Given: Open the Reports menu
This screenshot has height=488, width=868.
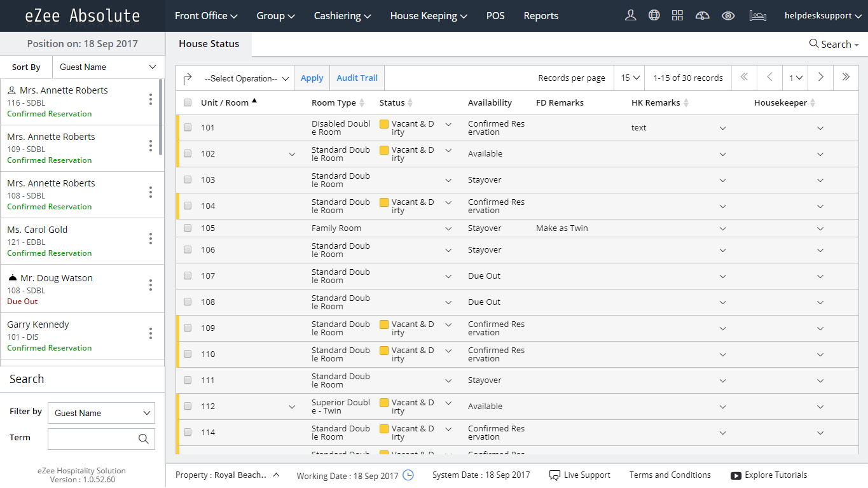Looking at the screenshot, I should (541, 16).
